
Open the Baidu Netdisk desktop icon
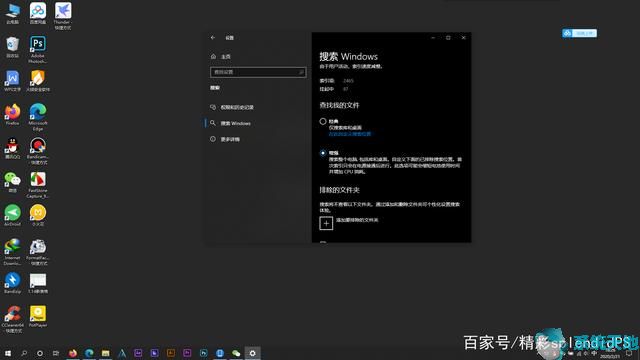[x=38, y=13]
